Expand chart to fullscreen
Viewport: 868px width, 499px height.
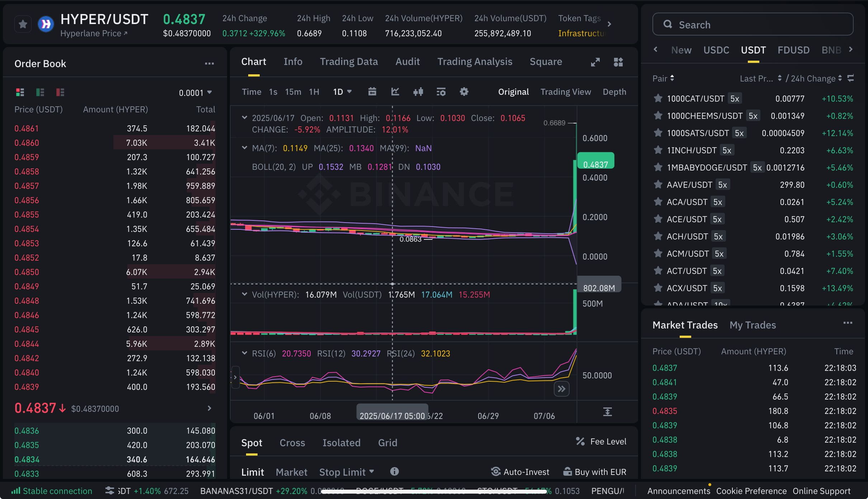[x=595, y=62]
